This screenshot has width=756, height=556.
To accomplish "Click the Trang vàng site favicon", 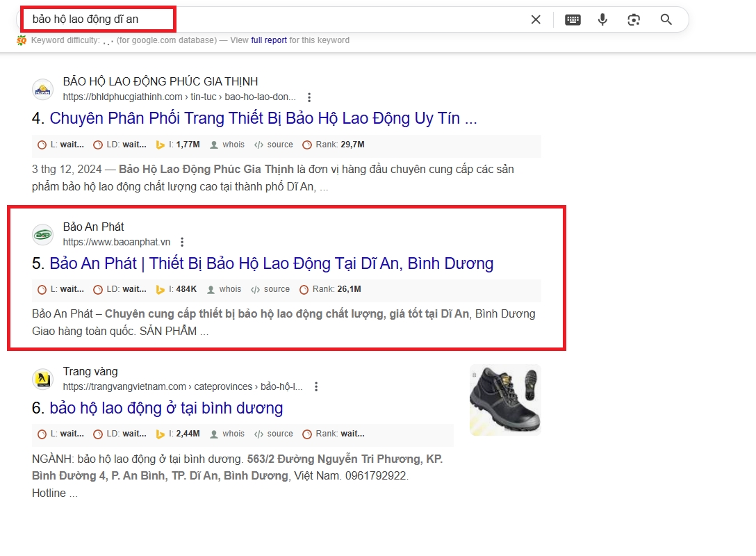I will [x=43, y=379].
